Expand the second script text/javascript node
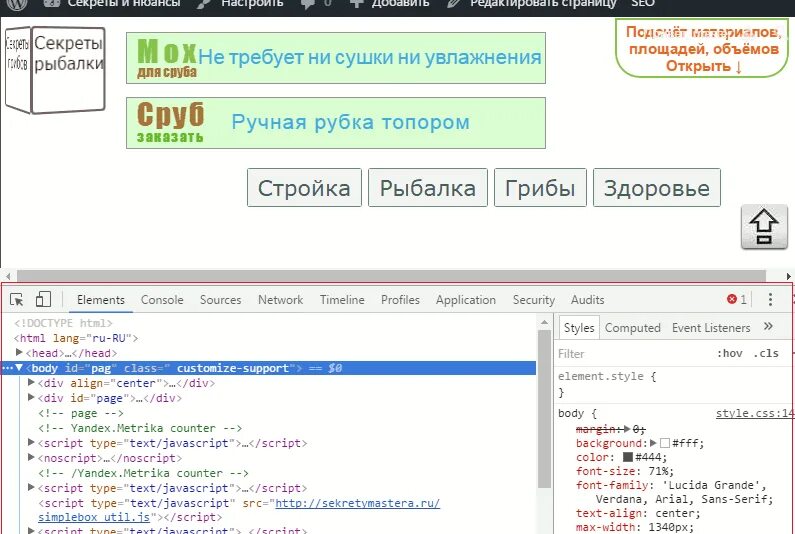This screenshot has width=795, height=534. tap(31, 488)
